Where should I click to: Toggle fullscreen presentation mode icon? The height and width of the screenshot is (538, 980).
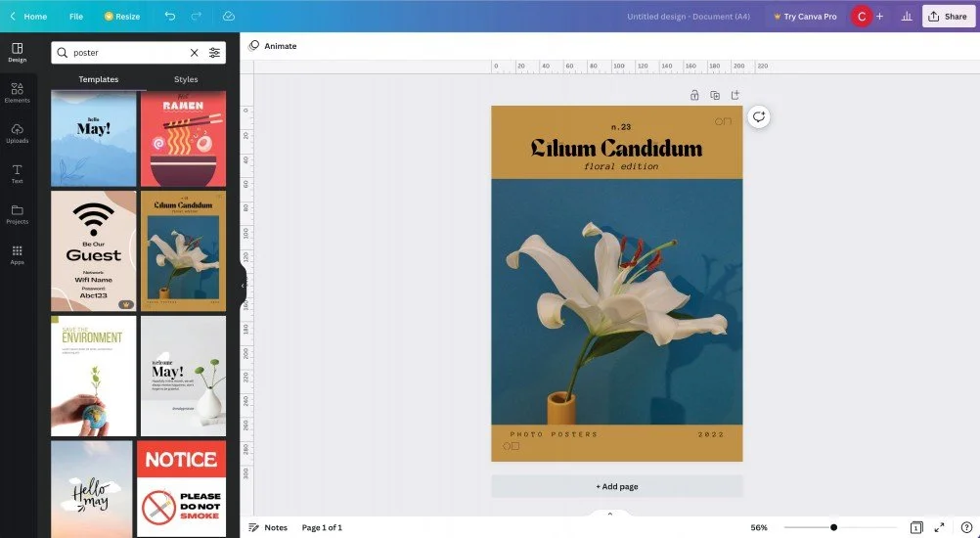click(x=939, y=527)
